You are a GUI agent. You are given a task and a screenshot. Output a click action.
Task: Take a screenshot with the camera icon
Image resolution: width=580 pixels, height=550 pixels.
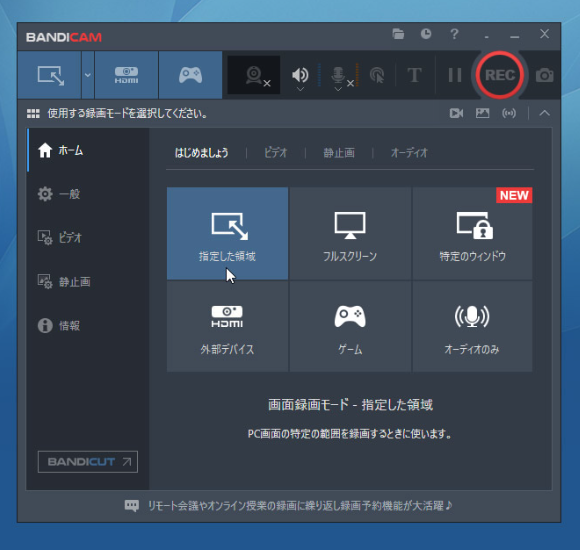pos(544,75)
